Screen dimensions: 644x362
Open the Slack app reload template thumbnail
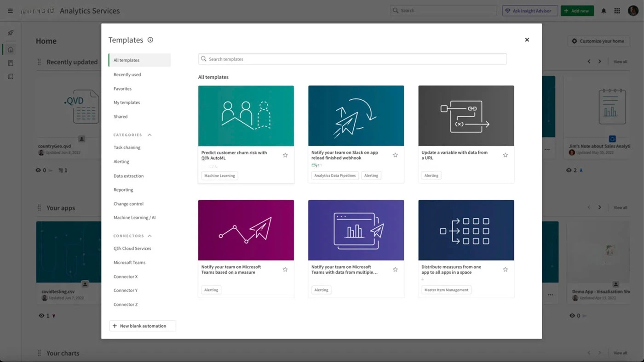356,116
